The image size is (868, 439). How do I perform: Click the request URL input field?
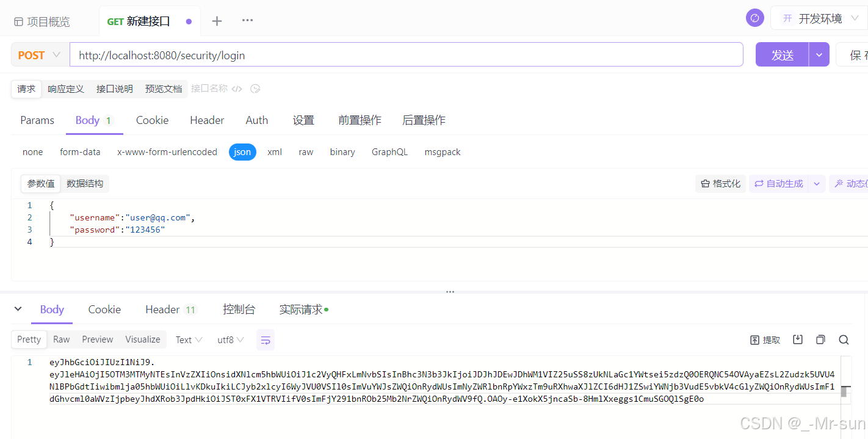coord(407,55)
